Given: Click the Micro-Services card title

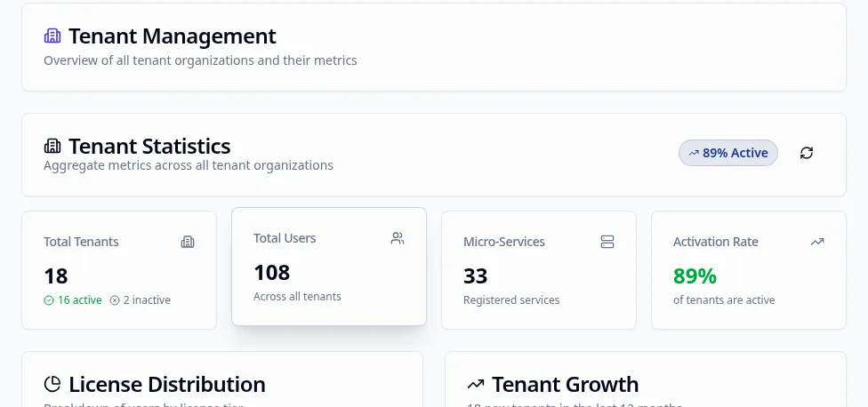Looking at the screenshot, I should [x=504, y=242].
